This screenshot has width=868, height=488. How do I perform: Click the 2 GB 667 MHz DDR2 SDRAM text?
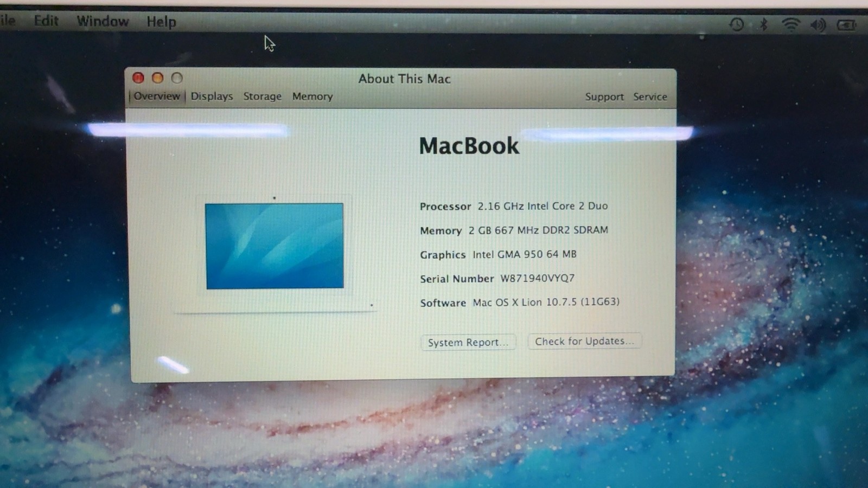[x=538, y=230]
